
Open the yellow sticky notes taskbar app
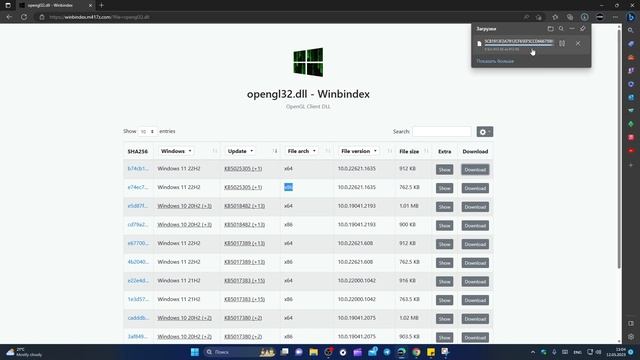point(431,352)
